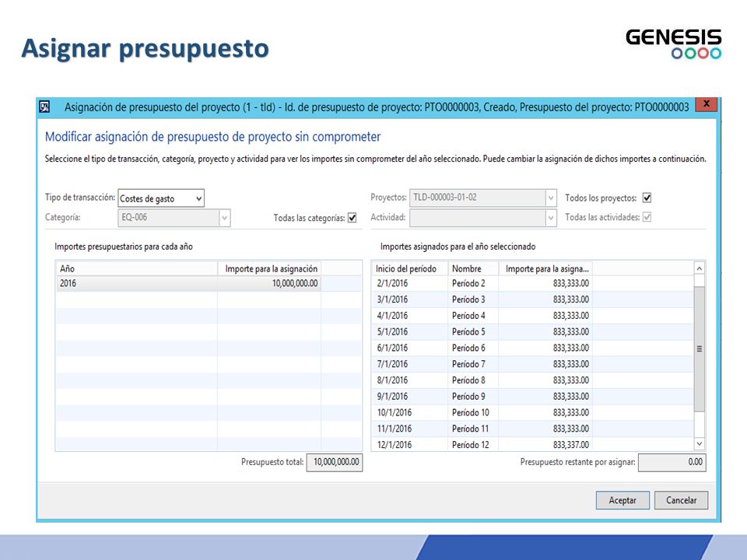Click the 8/1/2016 date cell
The width and height of the screenshot is (747, 560).
point(409,380)
